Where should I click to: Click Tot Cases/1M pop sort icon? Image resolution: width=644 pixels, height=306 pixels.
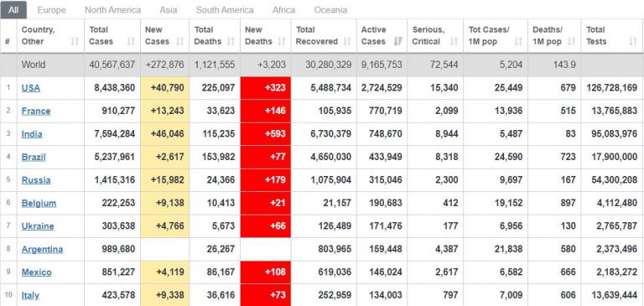(518, 41)
